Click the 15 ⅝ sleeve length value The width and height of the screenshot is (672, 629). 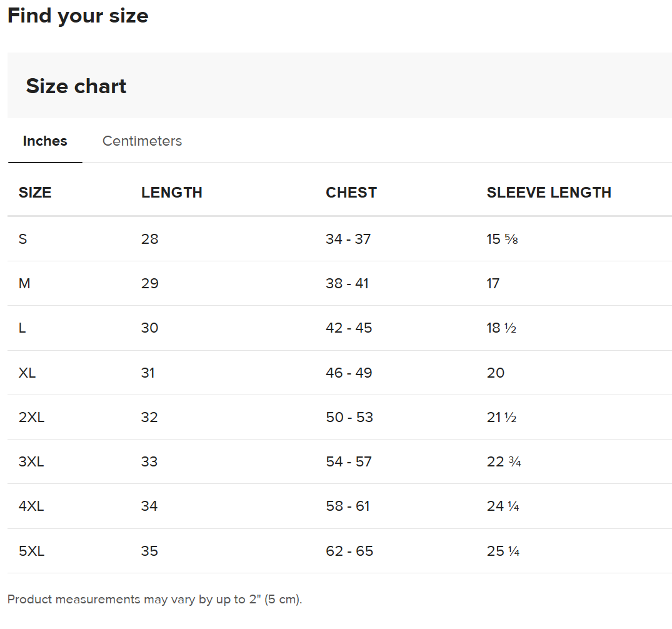(x=503, y=239)
